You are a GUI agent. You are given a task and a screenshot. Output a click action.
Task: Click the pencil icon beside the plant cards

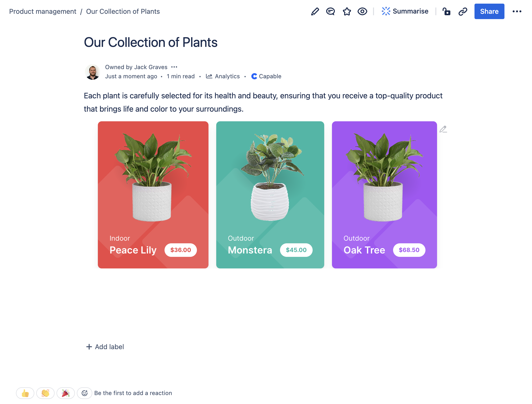443,129
